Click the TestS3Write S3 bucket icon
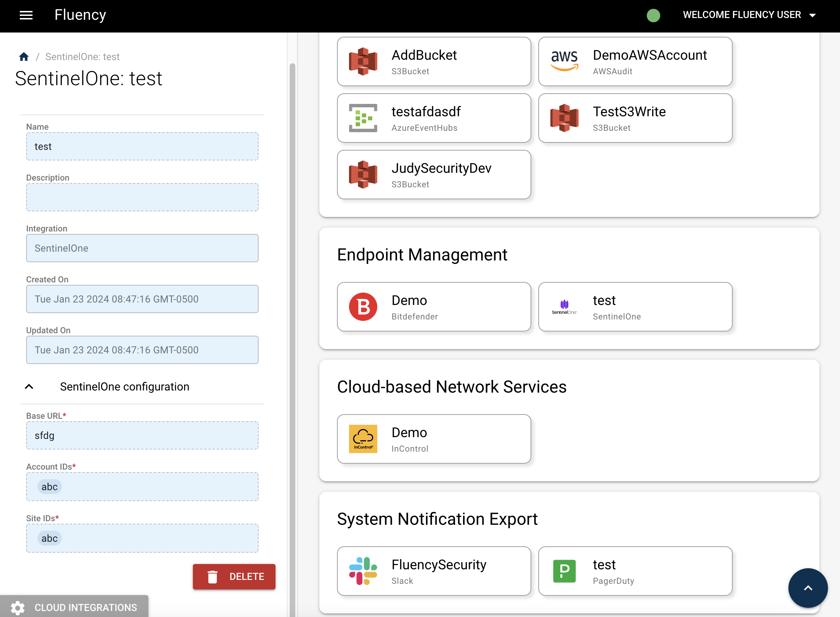This screenshot has width=840, height=617. click(x=564, y=118)
